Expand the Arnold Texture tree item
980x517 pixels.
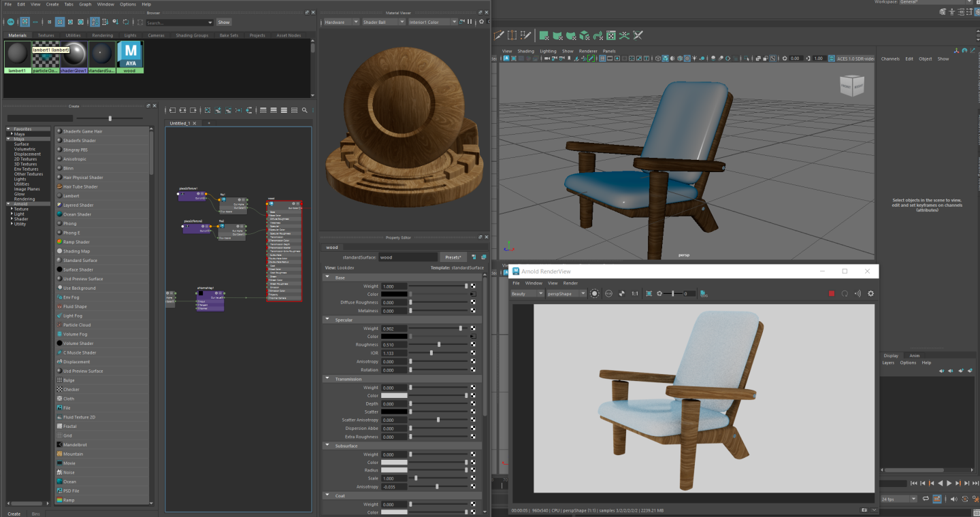pos(12,210)
